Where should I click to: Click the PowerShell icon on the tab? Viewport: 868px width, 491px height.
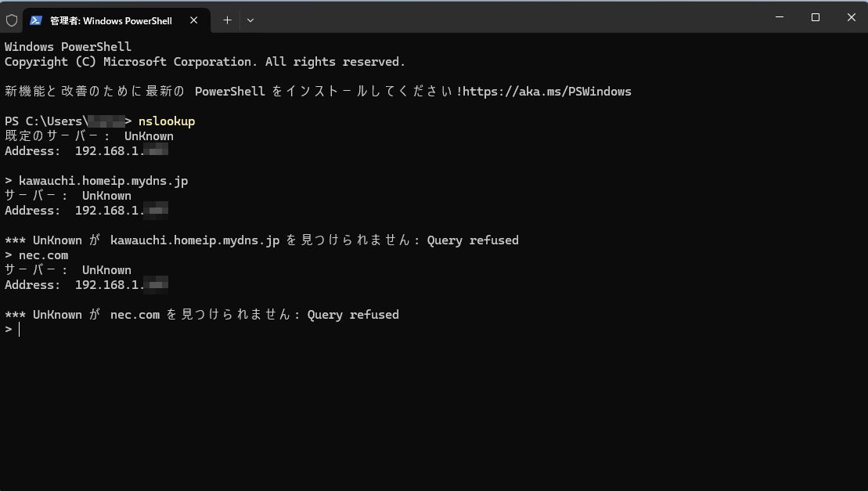click(x=36, y=20)
